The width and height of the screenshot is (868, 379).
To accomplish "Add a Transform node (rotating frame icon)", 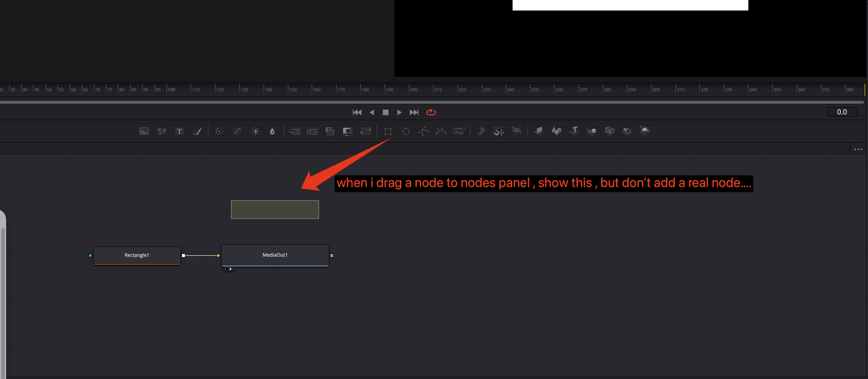I will 366,131.
